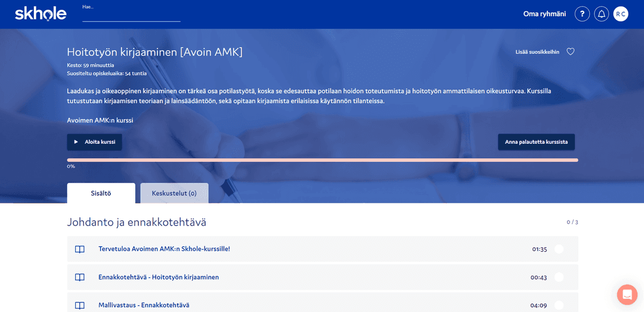Open notifications bell icon
Image resolution: width=644 pixels, height=312 pixels.
coord(601,14)
